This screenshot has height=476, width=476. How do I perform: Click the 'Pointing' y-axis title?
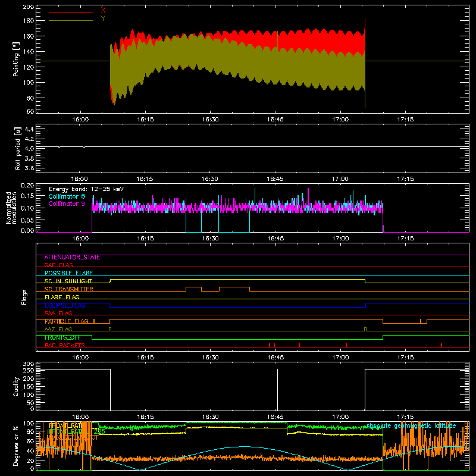(16, 59)
